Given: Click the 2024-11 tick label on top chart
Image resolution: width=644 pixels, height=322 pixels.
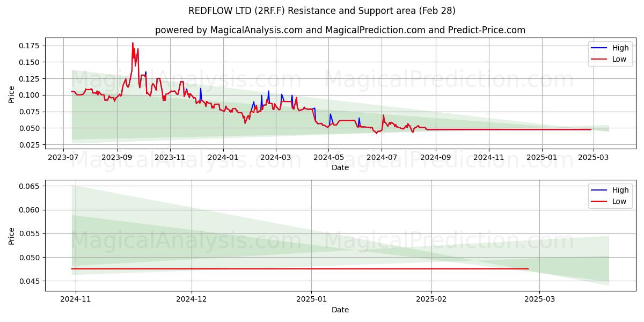Looking at the screenshot, I should click(489, 157).
